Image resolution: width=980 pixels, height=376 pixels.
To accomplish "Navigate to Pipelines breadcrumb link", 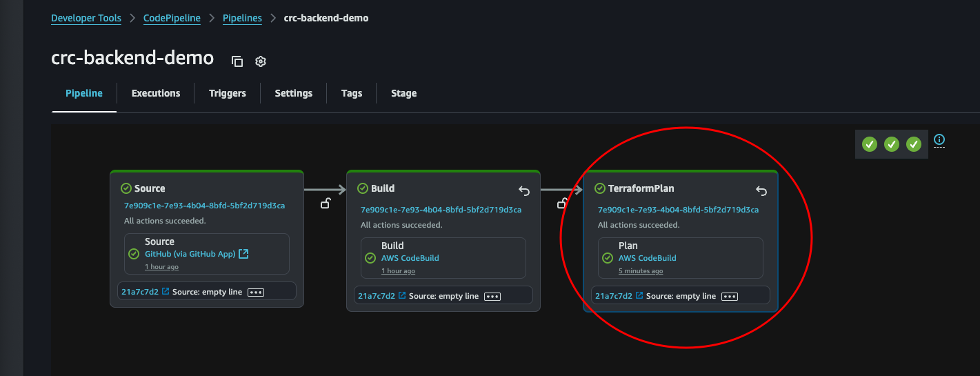I will (x=242, y=18).
